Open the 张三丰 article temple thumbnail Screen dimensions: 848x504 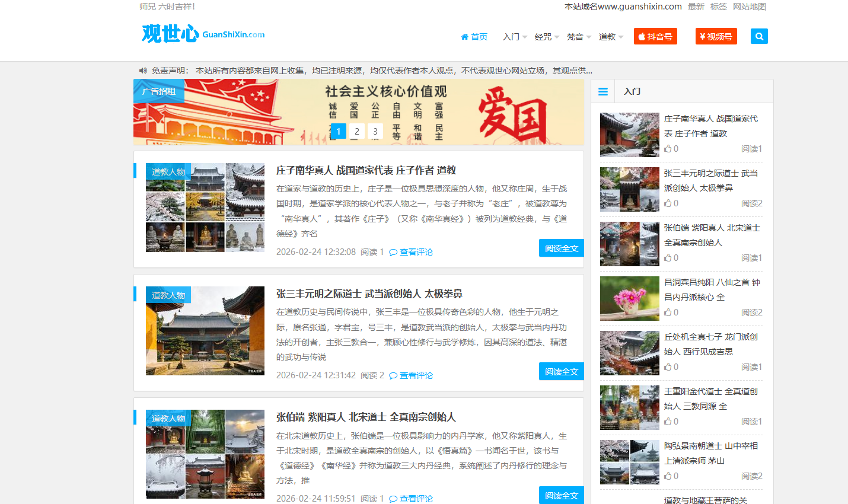205,331
